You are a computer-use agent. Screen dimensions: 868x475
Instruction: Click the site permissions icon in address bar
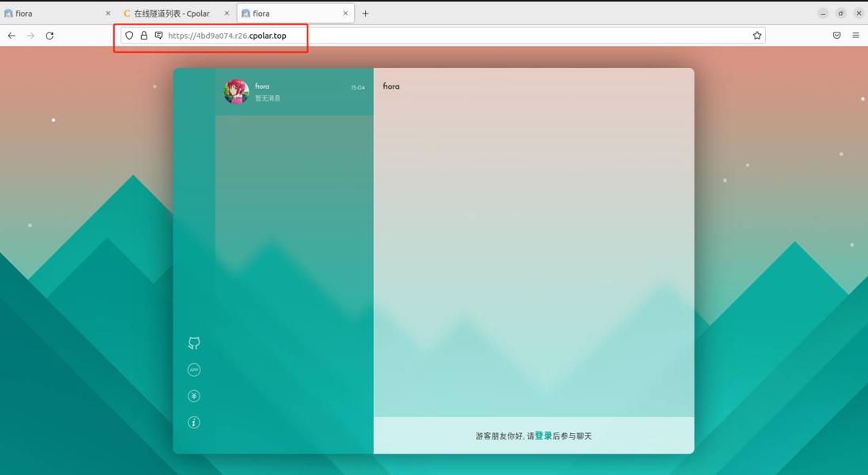(x=159, y=36)
